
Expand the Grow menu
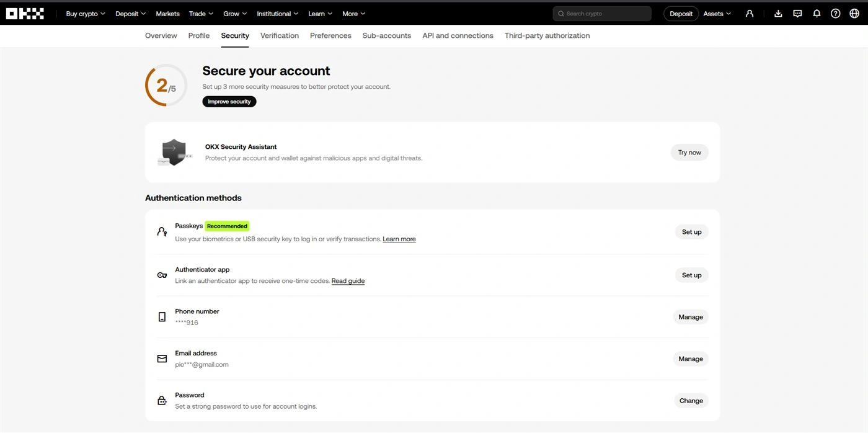(235, 14)
